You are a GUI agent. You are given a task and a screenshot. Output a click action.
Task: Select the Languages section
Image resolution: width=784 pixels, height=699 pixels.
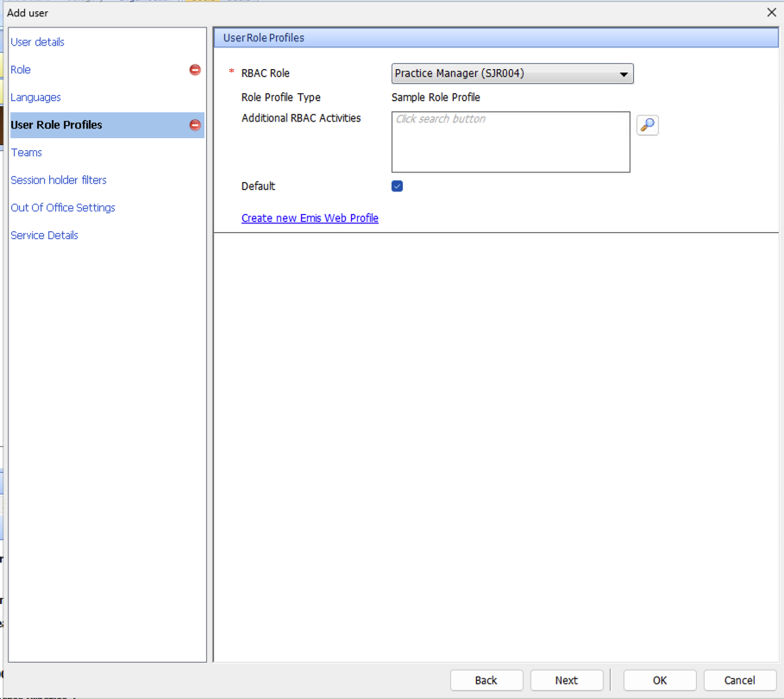pyautogui.click(x=35, y=98)
